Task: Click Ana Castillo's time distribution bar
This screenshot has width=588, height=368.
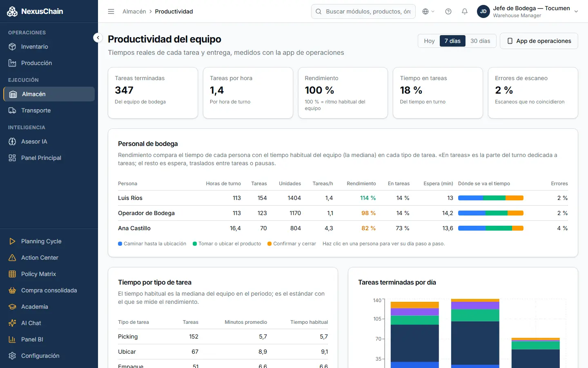Action: 491,228
